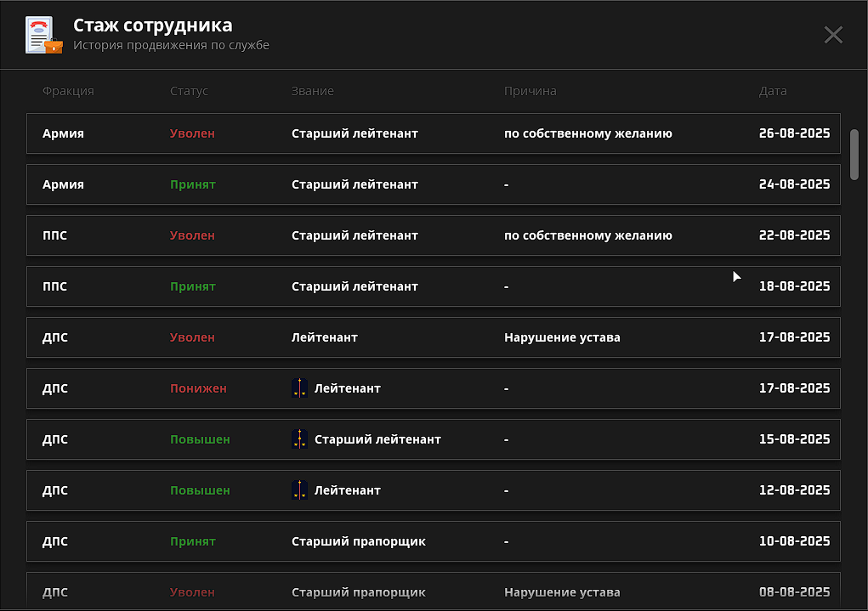Viewport: 868px width, 611px height.
Task: Select the date 12-08-2025
Action: (794, 489)
